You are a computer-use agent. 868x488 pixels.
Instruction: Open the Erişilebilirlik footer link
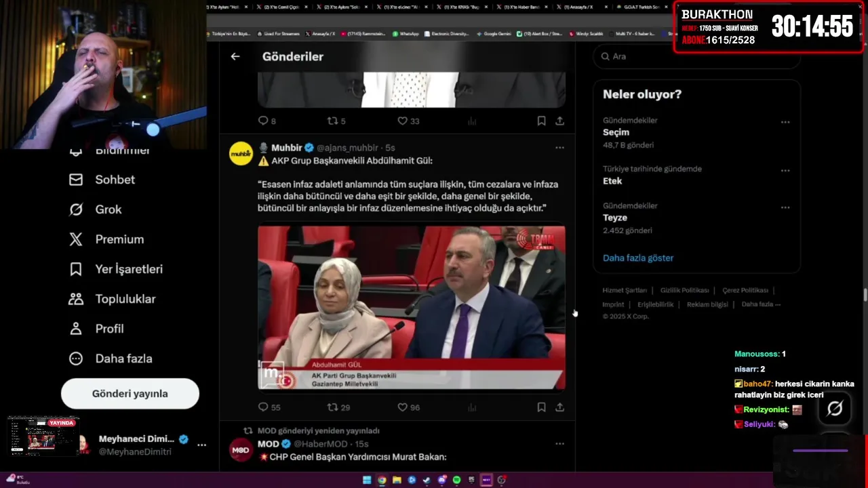[656, 304]
